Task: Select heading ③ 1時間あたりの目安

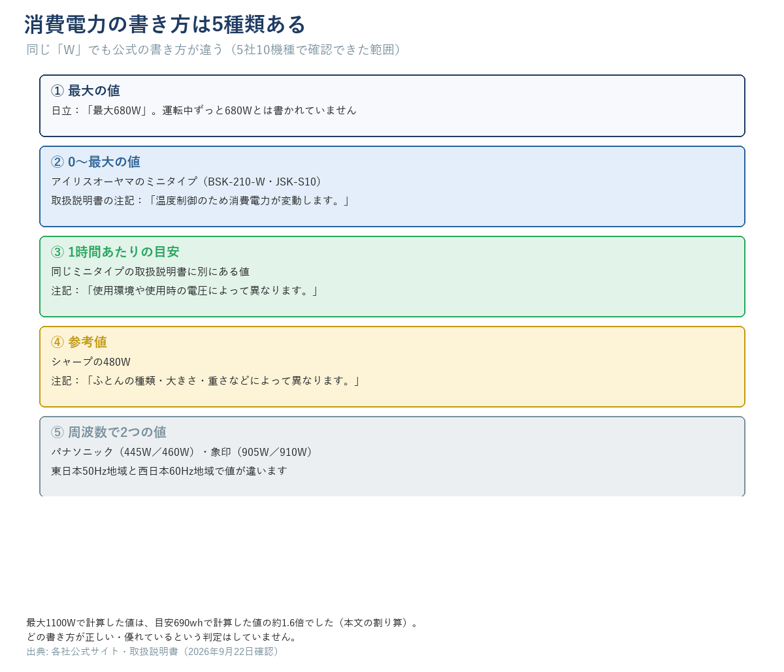Action: point(115,252)
